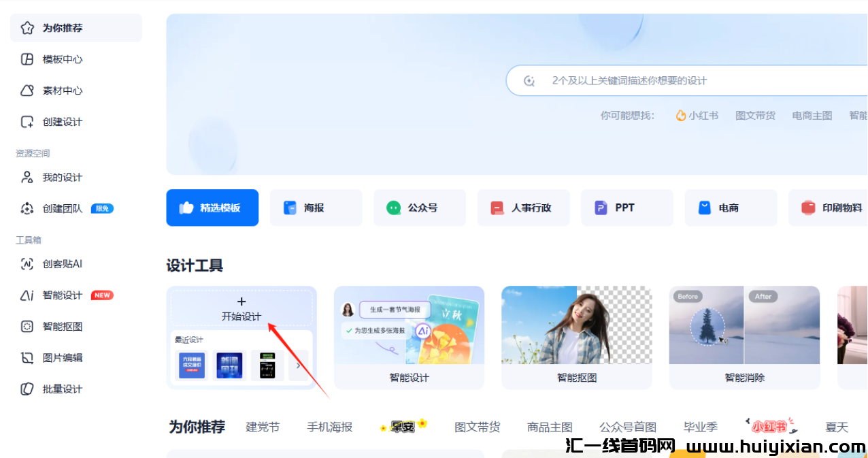Select the 毕业季 recommendation tab
Screen dimensions: 868x458
pos(701,427)
